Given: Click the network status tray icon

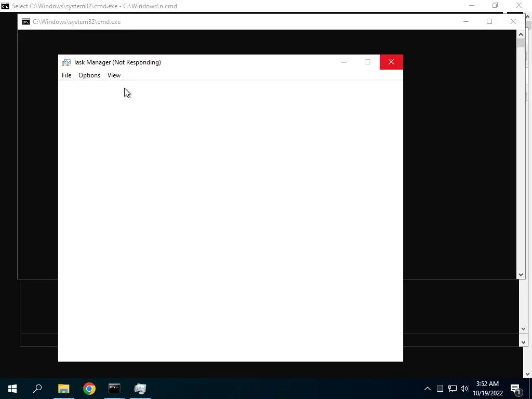Looking at the screenshot, I should coord(453,389).
